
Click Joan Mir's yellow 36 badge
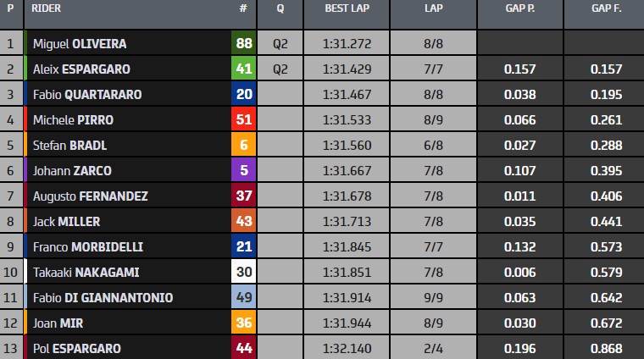tap(243, 323)
